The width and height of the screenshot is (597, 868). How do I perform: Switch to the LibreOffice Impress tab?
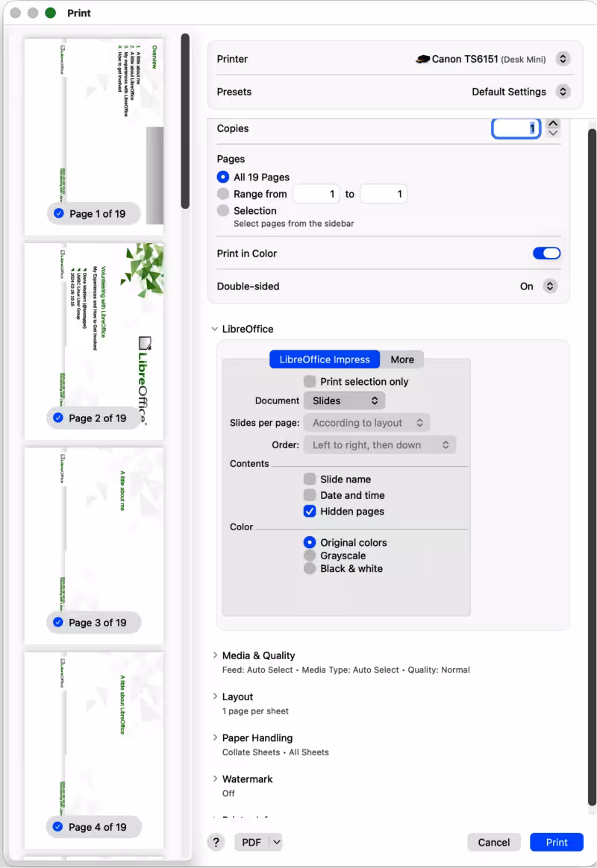coord(325,359)
